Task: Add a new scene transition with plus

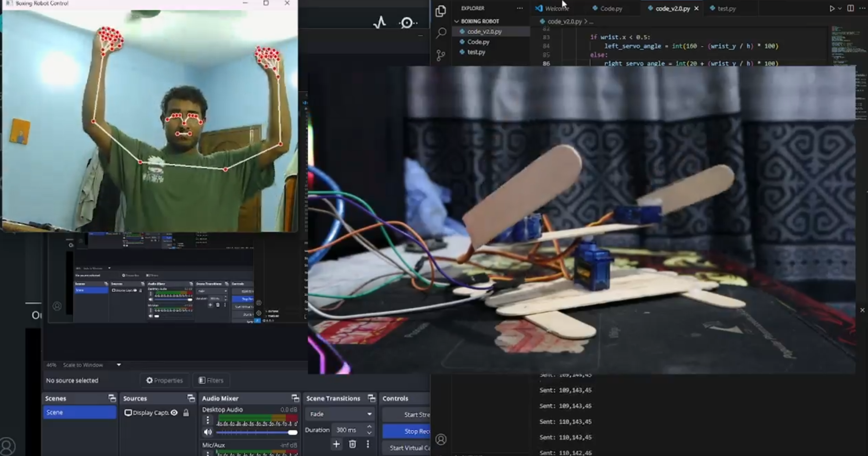Action: point(336,444)
